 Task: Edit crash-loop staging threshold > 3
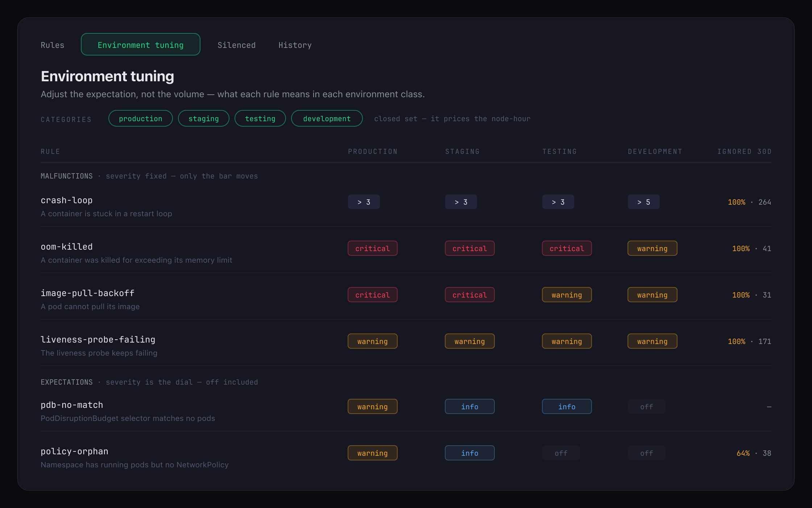tap(461, 202)
